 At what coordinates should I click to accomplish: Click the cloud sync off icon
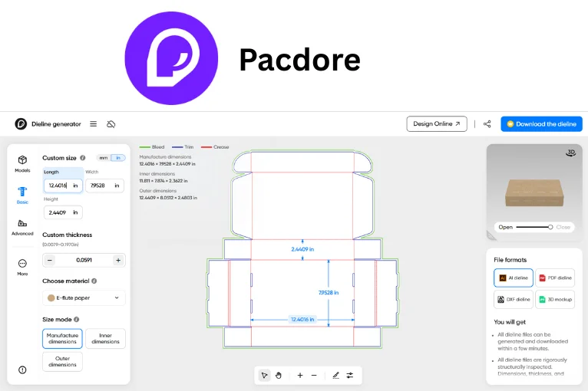111,123
